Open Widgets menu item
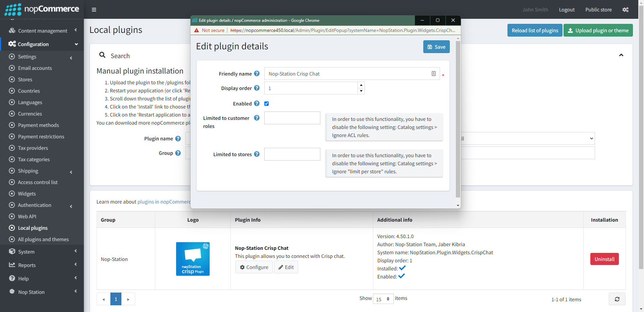Viewport: 644px width, 312px height. point(27,193)
